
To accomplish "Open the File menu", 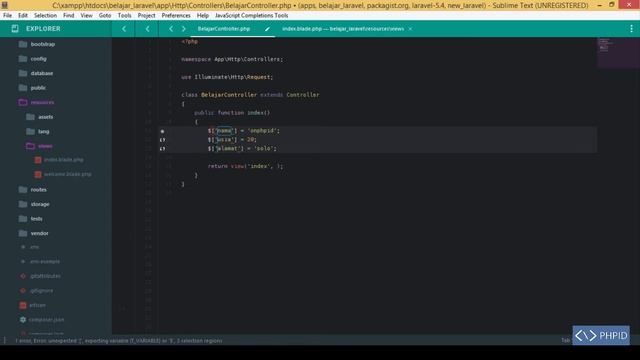I will [x=7, y=16].
